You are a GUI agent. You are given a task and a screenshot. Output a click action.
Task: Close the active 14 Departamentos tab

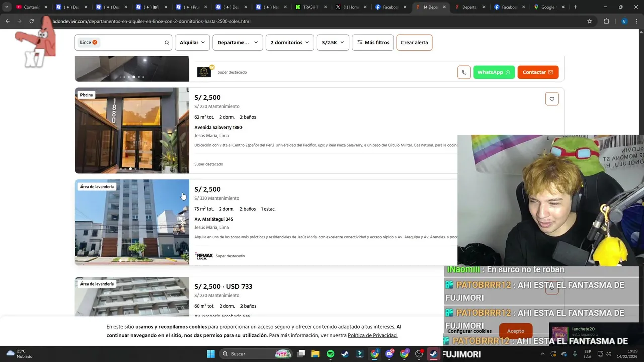pyautogui.click(x=444, y=7)
